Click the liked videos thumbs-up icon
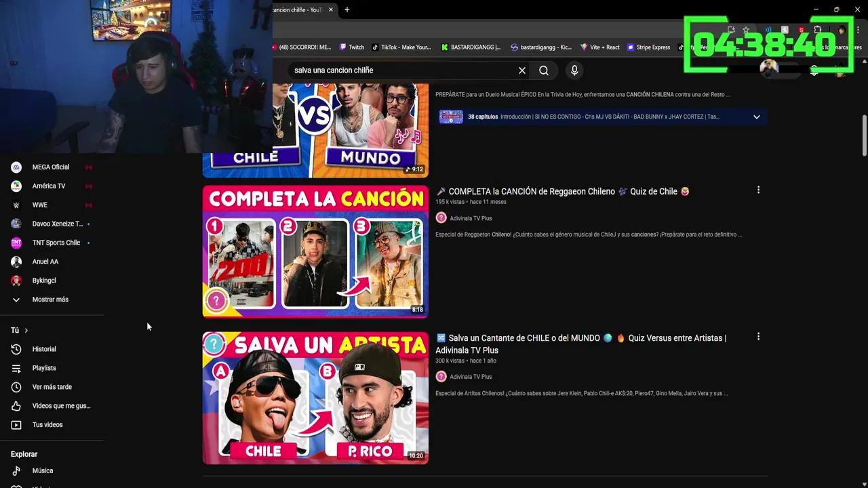Viewport: 868px width, 488px height. [x=16, y=406]
